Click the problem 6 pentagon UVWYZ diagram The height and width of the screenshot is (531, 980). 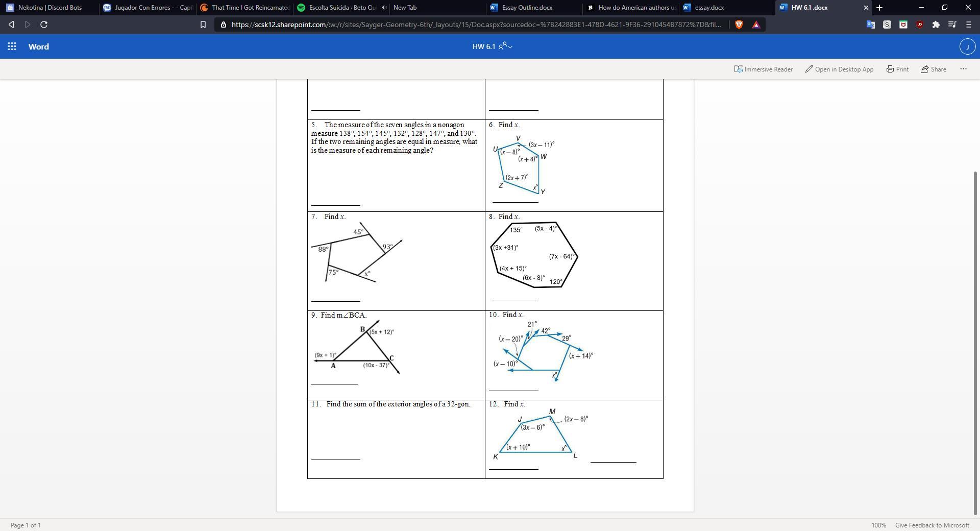click(524, 165)
